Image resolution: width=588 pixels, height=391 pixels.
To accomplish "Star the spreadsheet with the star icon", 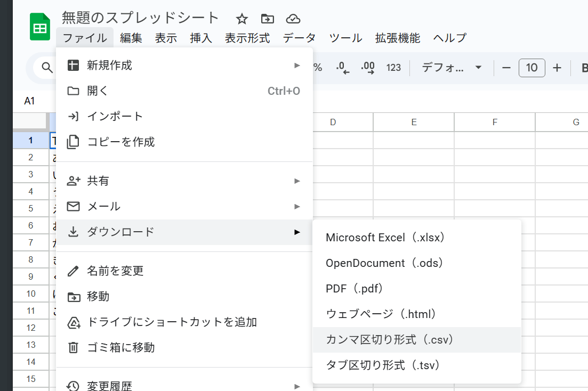I will point(242,19).
